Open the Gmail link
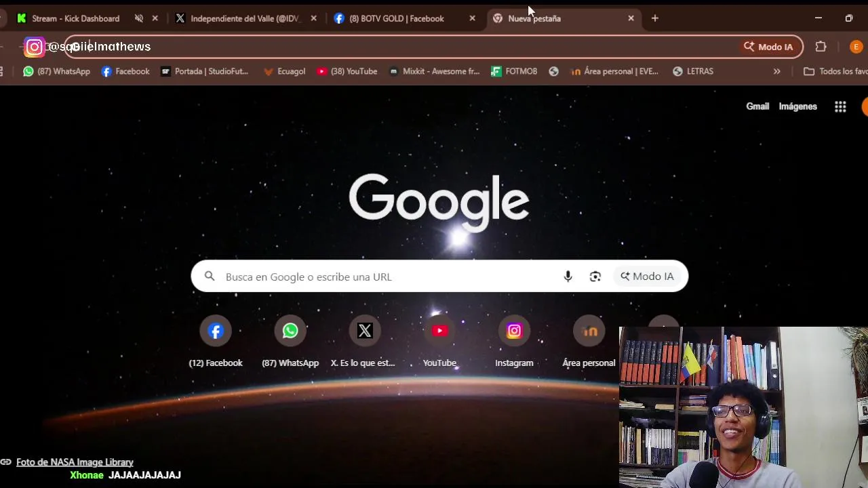Screen dimensions: 868x488 757,106
